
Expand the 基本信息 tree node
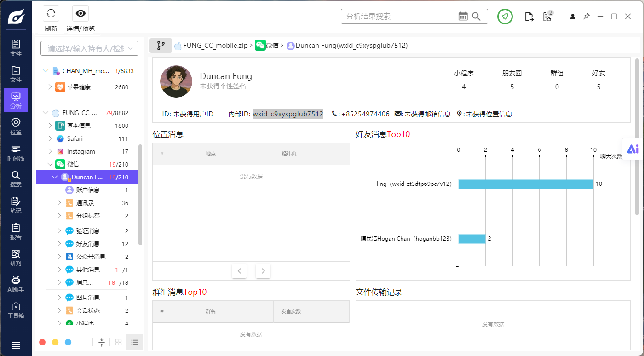pos(50,126)
